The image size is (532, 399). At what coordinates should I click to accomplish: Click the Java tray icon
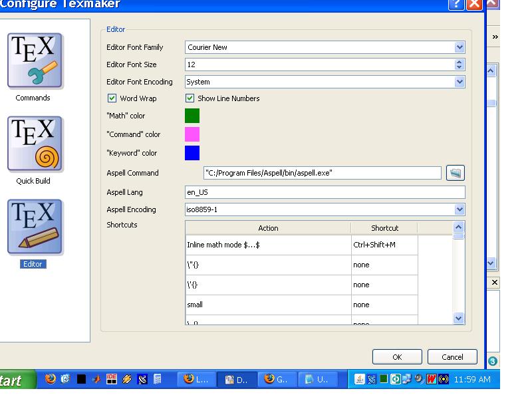359,379
